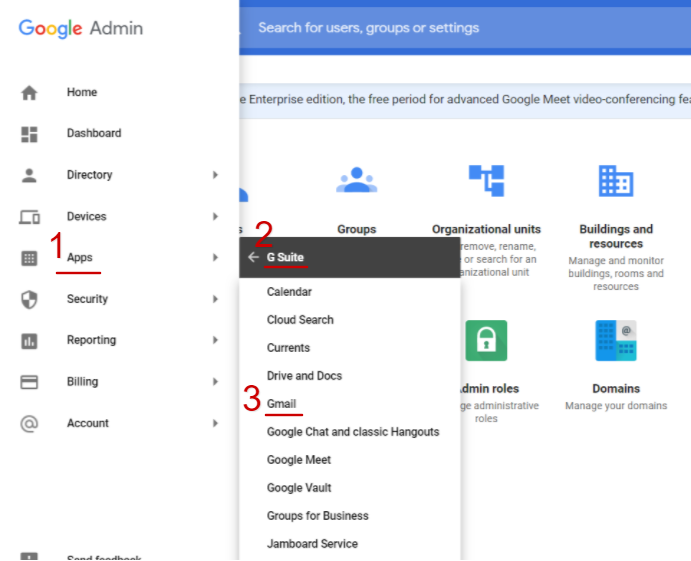Open the Devices sidebar entry

(86, 216)
